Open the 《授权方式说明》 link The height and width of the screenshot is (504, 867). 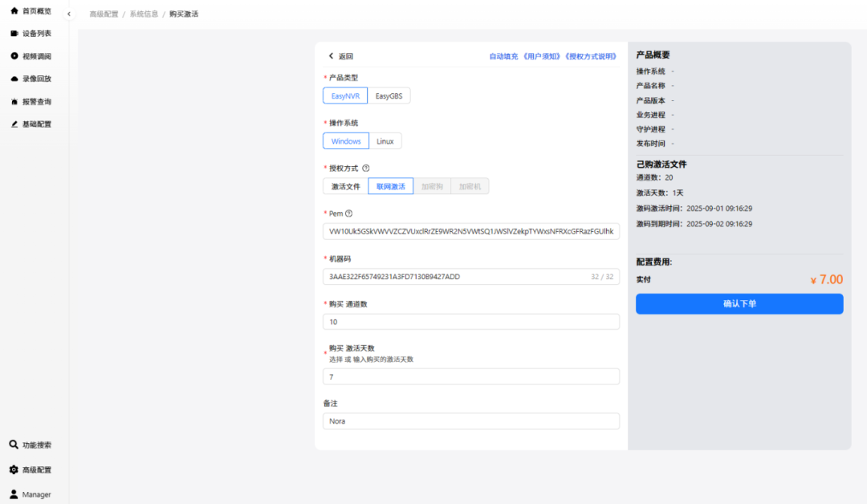click(x=591, y=56)
